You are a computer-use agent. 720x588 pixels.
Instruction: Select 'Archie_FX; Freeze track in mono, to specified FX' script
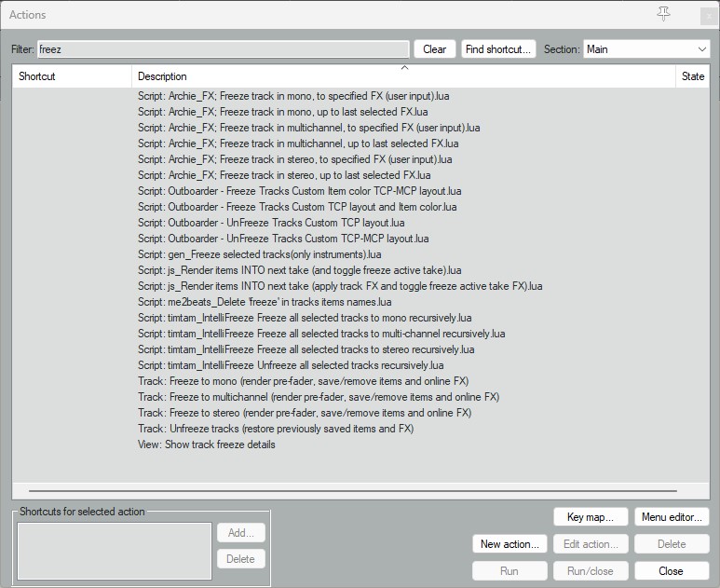(x=294, y=96)
